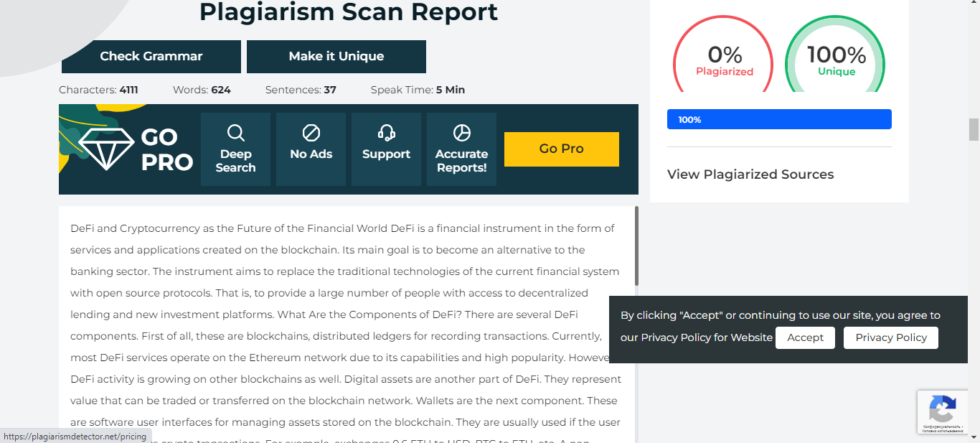
Task: Accept the privacy policy notice
Action: point(805,337)
